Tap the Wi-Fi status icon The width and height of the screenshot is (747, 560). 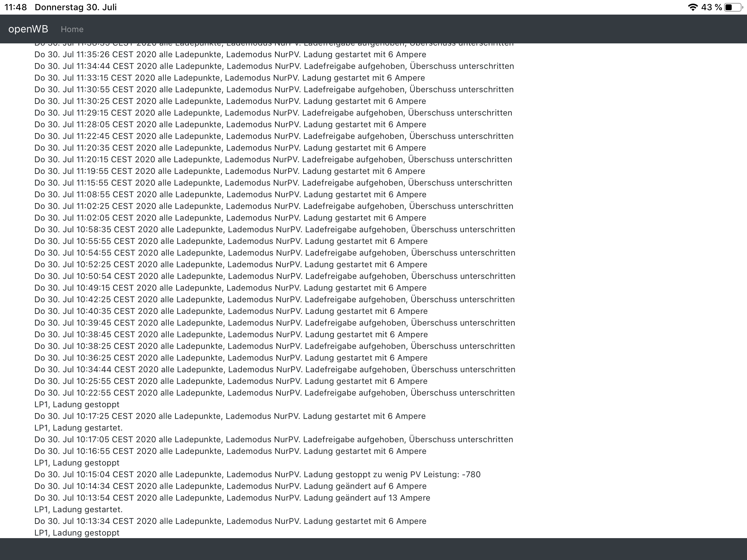click(692, 7)
